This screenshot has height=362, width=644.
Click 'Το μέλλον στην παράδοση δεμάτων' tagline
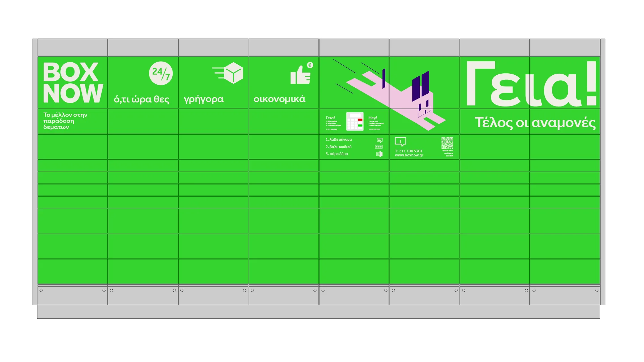click(65, 121)
